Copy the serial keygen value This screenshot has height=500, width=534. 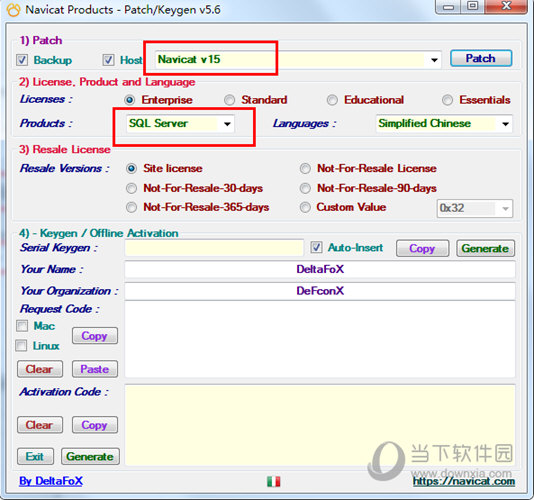tap(422, 248)
